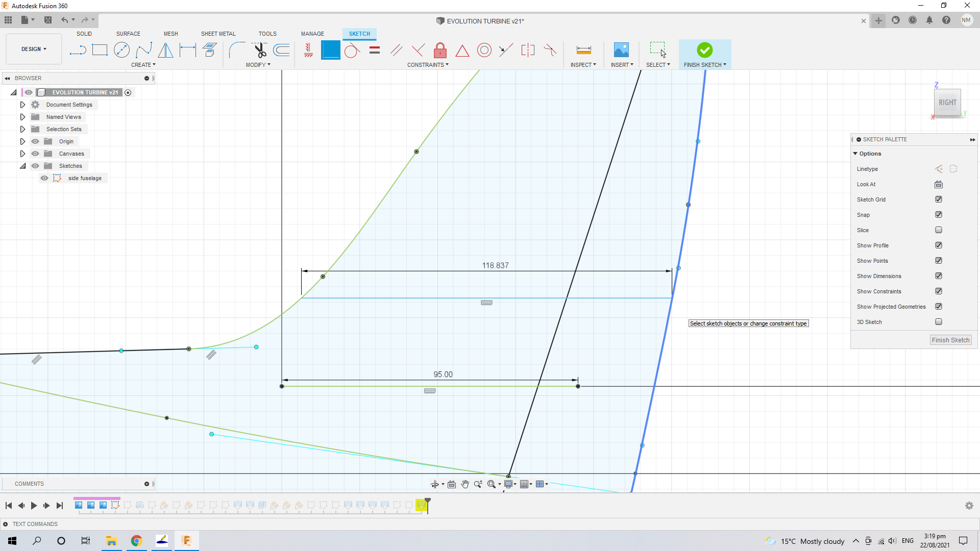This screenshot has width=980, height=551.
Task: Click the 118.837 dimension value
Action: tap(495, 265)
